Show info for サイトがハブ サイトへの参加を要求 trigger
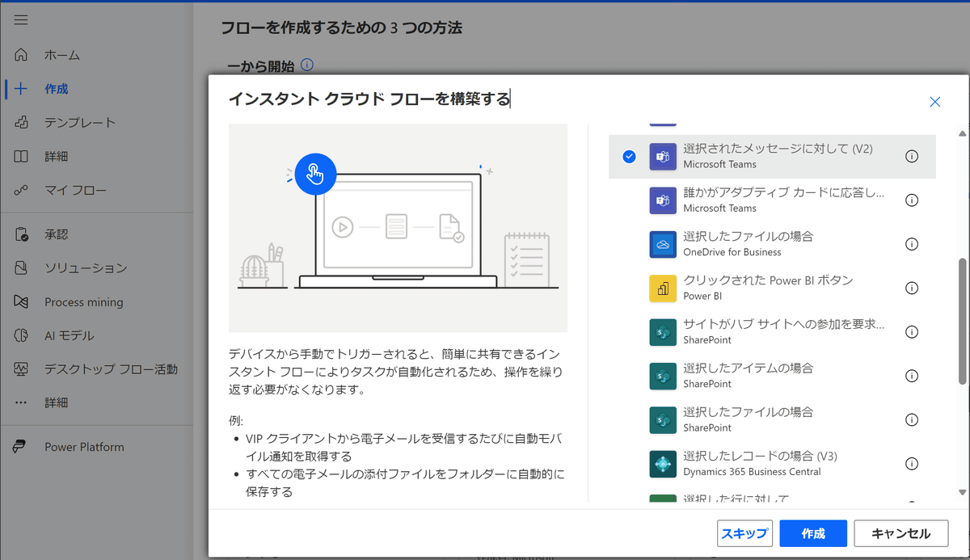This screenshot has width=970, height=560. (x=912, y=332)
